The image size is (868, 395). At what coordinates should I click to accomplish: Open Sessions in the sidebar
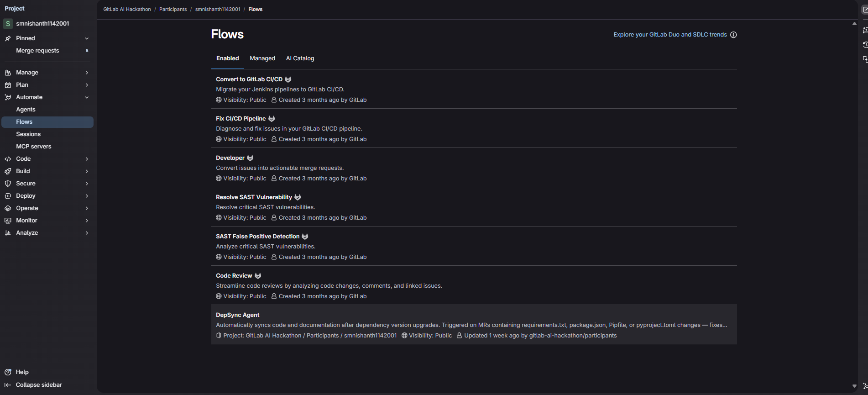pos(47,134)
